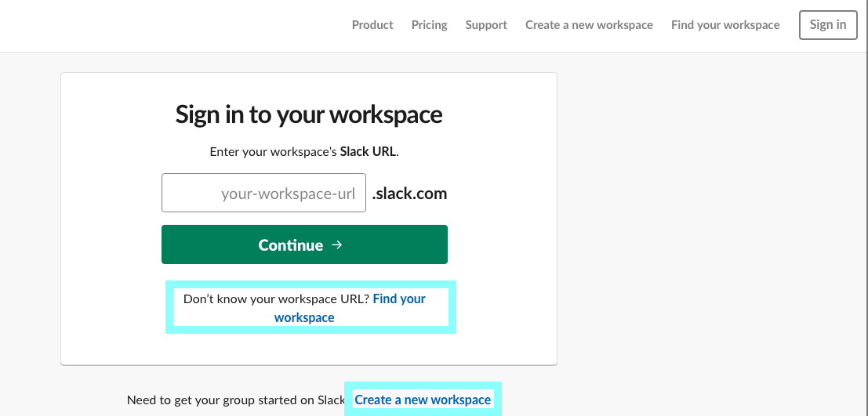Viewport: 868px width, 416px height.
Task: Click the Enter your workspace's instruction text
Action: 274,151
